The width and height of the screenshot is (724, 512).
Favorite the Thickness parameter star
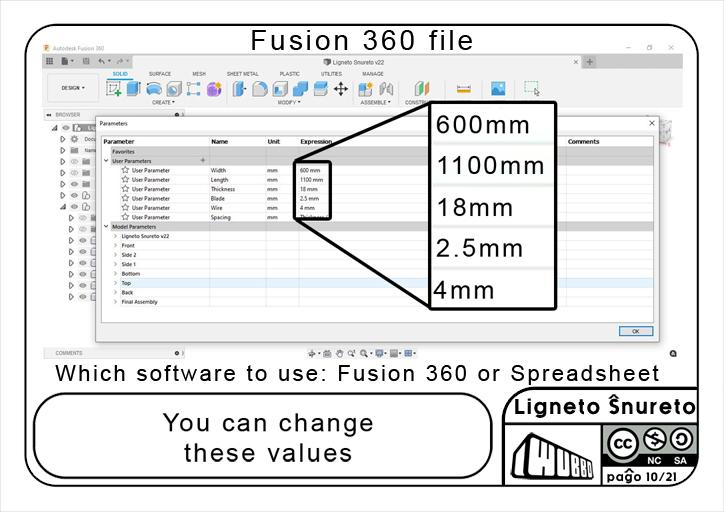pos(125,189)
